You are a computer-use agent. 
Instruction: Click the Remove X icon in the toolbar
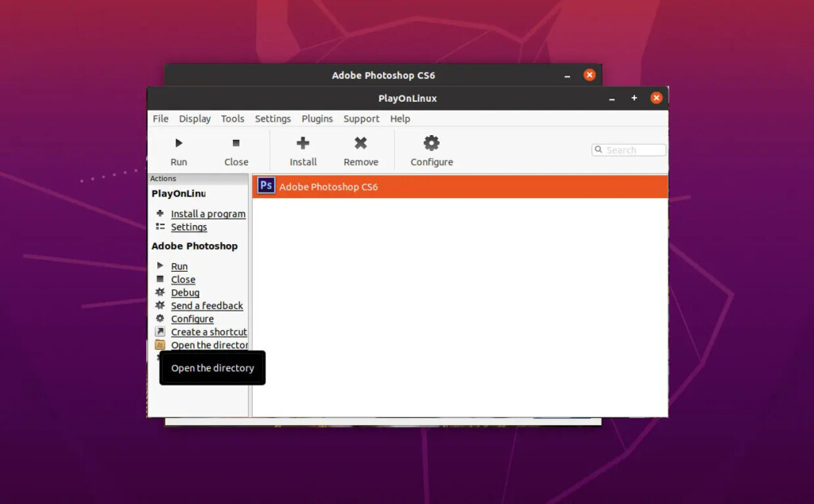361,143
